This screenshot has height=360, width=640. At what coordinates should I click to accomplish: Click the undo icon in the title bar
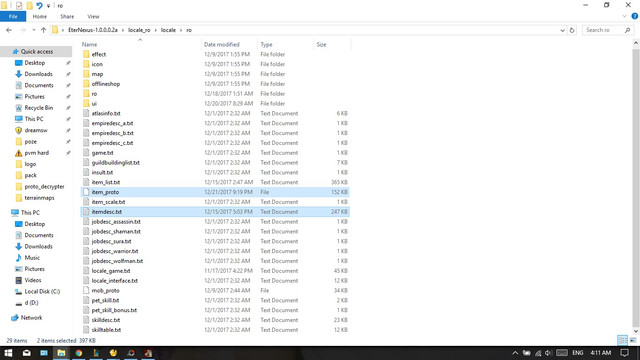pos(39,6)
